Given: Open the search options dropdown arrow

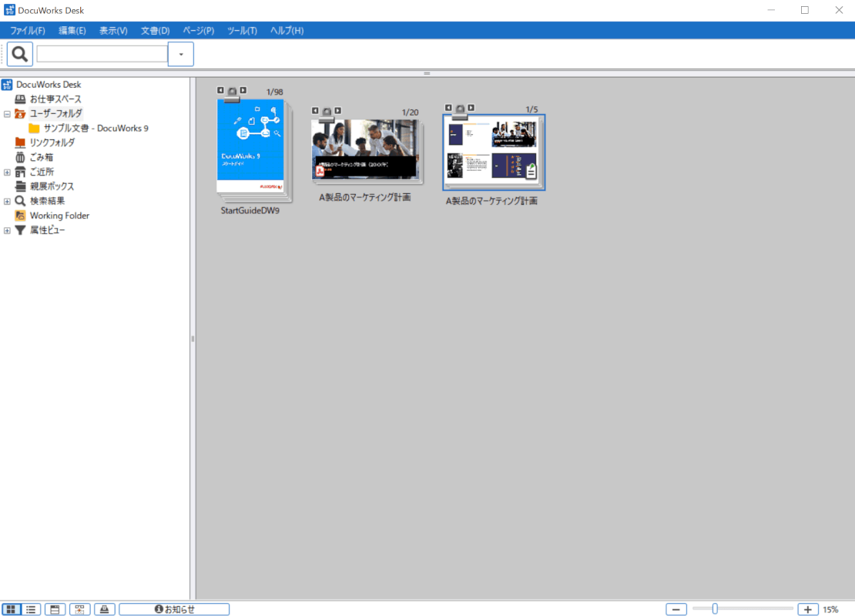Looking at the screenshot, I should [181, 54].
